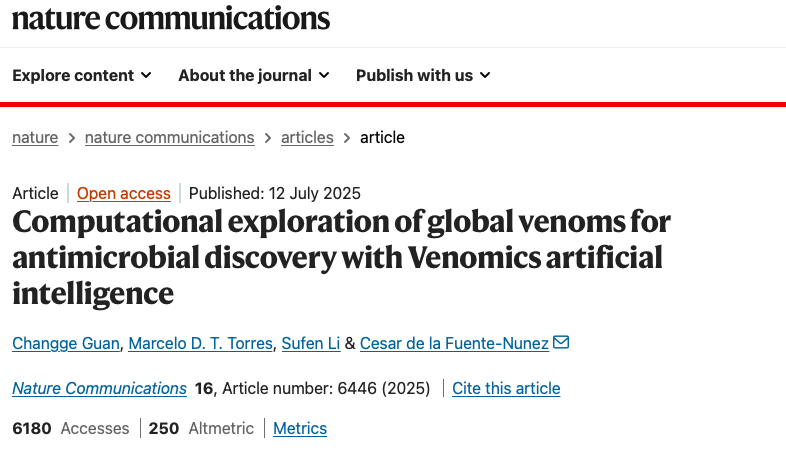Navigate to articles breadcrumb
Screen dimensions: 786x454
[x=307, y=138]
